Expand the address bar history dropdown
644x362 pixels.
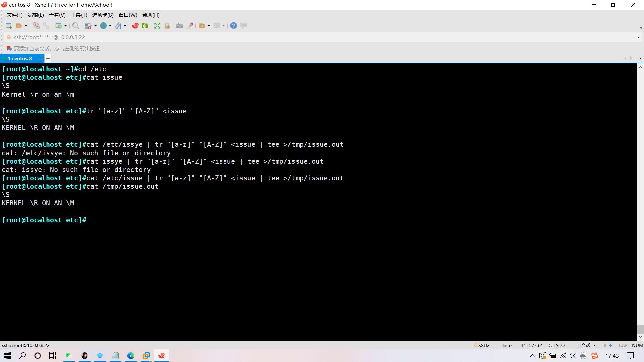pos(638,37)
